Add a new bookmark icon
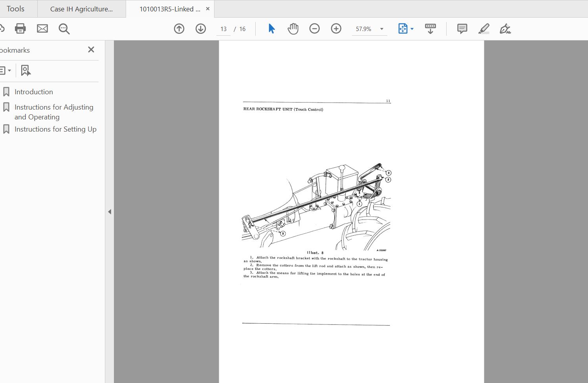Image resolution: width=588 pixels, height=383 pixels. [x=26, y=71]
